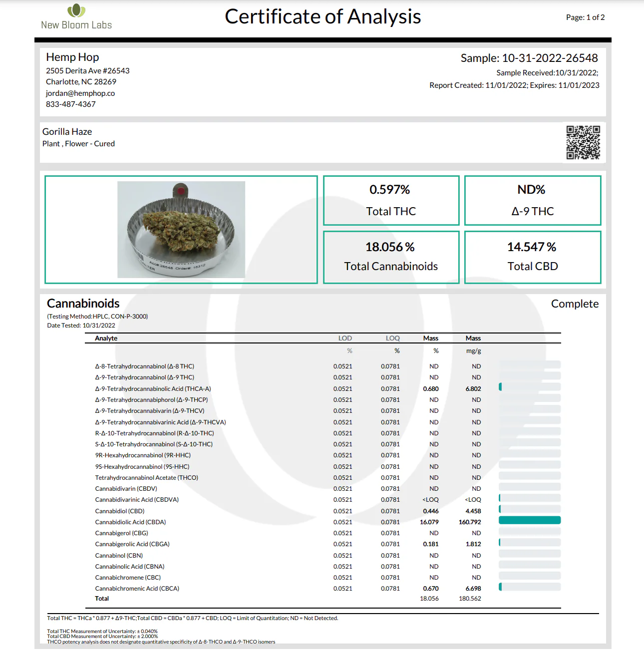Viewport: 644px width, 660px height.
Task: Click the ND% Δ-9 THC box
Action: pos(533,200)
